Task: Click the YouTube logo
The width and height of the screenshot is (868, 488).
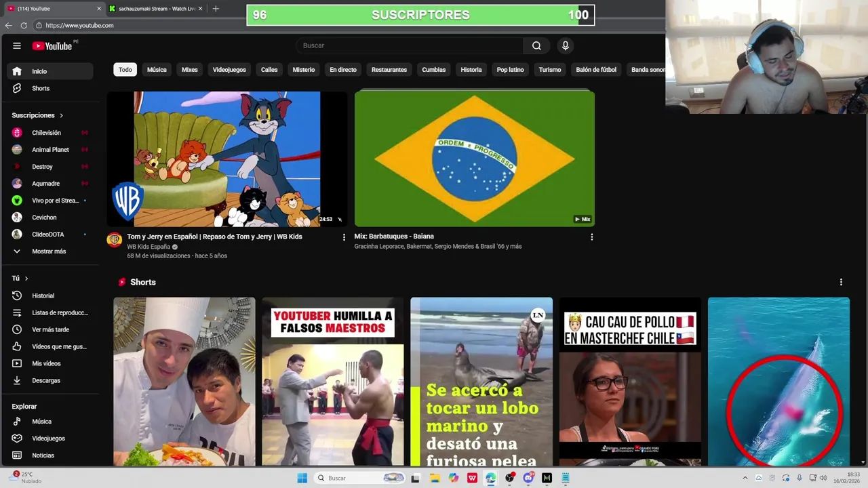Action: pyautogui.click(x=52, y=45)
